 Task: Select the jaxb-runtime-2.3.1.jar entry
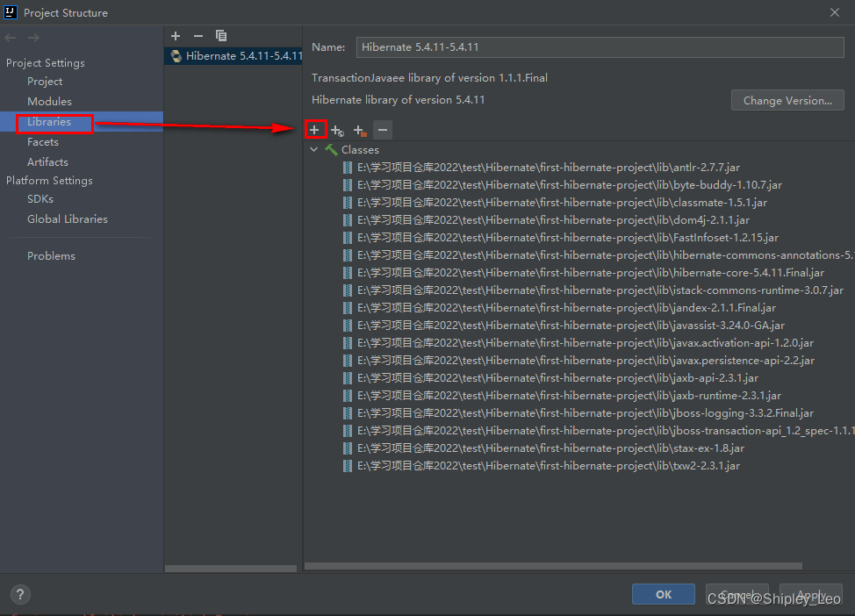pos(570,396)
